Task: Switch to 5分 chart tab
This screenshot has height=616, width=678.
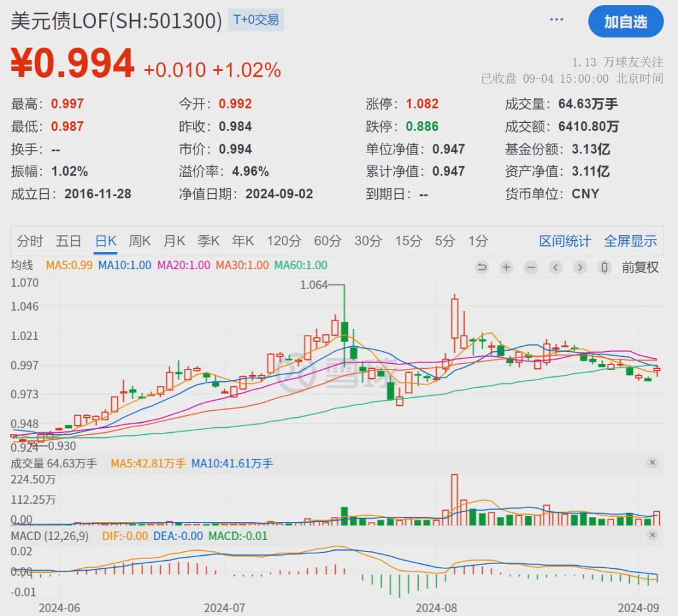Action: tap(445, 241)
